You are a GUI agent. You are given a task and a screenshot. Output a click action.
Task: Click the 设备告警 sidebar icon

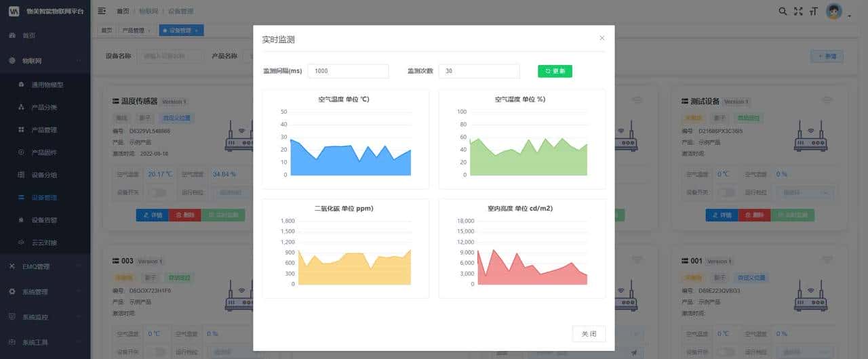pos(22,219)
